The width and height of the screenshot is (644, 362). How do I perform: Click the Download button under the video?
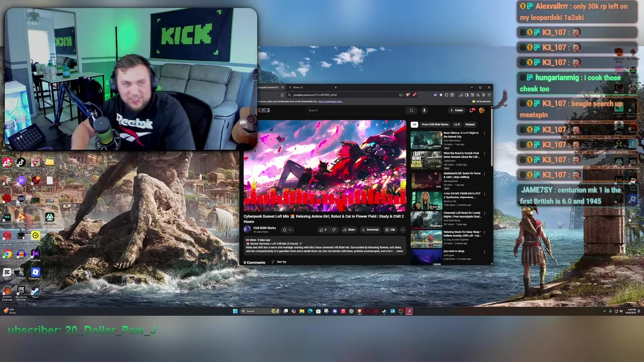[370, 230]
